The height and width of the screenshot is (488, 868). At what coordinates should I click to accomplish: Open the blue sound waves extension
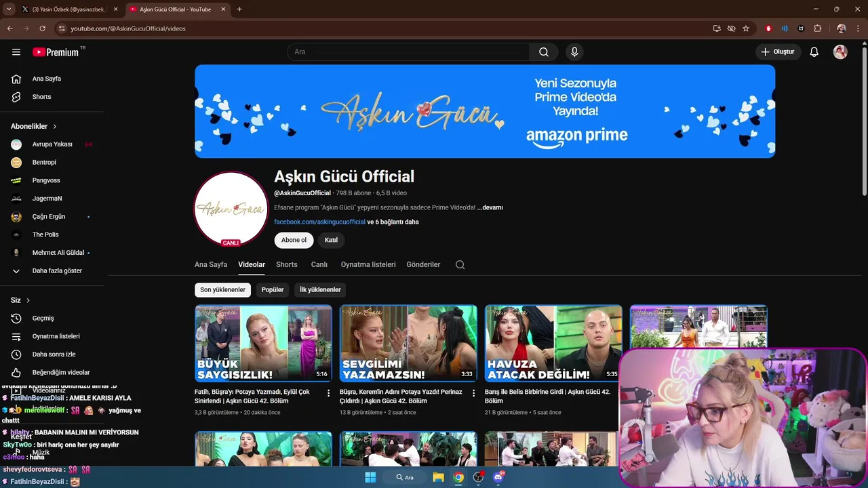pos(785,28)
